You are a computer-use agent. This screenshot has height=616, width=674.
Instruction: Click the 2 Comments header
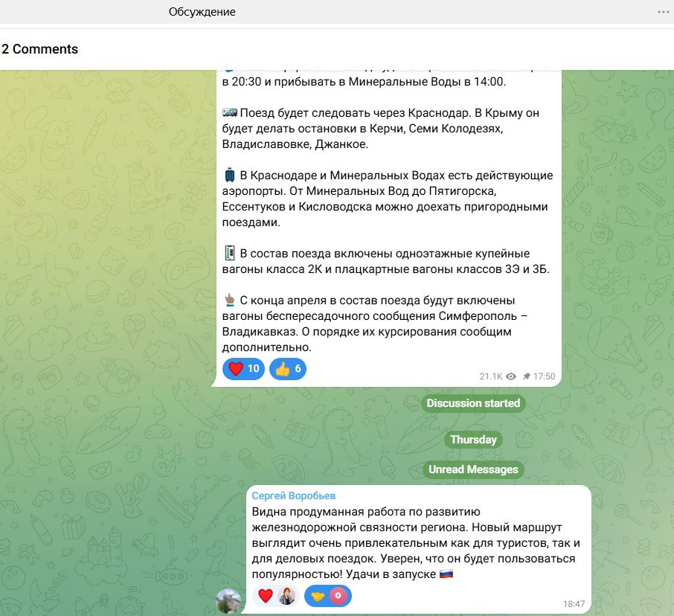40,49
